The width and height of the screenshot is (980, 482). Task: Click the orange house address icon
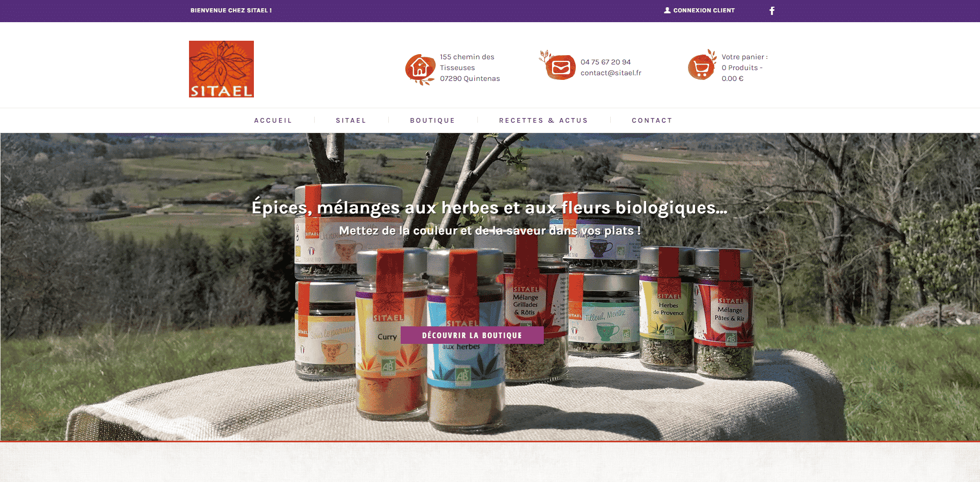click(x=420, y=69)
